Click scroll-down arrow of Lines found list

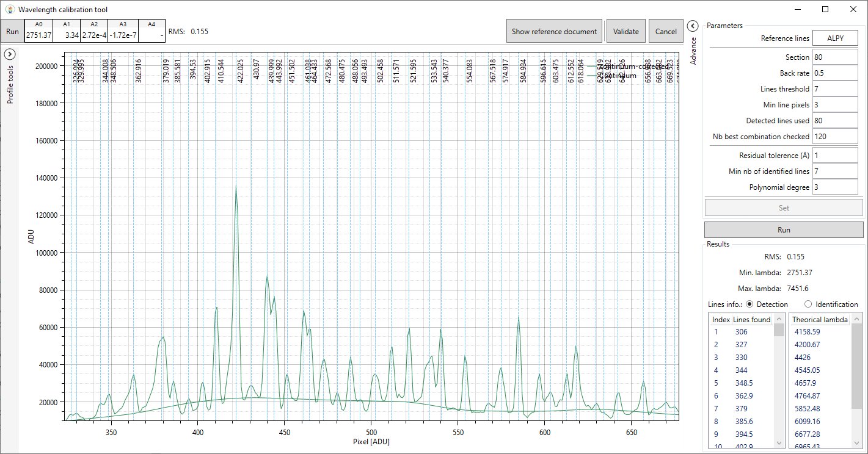click(779, 444)
